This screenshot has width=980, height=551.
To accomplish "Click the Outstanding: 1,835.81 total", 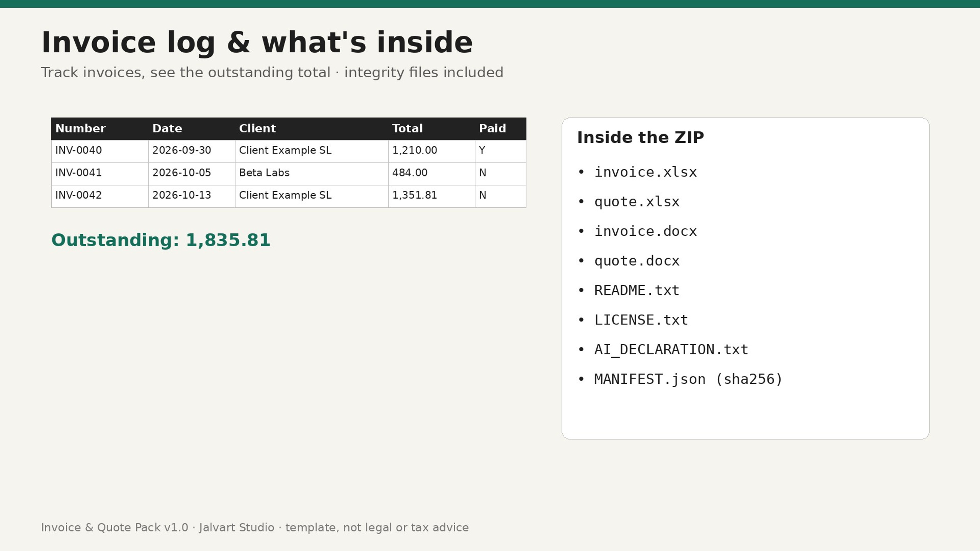I will point(161,240).
